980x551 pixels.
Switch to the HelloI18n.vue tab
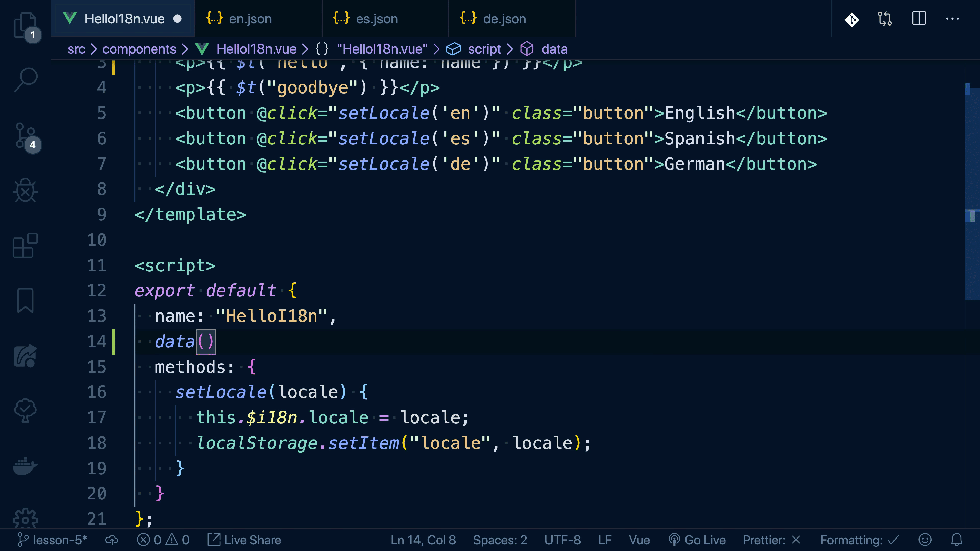pos(123,19)
